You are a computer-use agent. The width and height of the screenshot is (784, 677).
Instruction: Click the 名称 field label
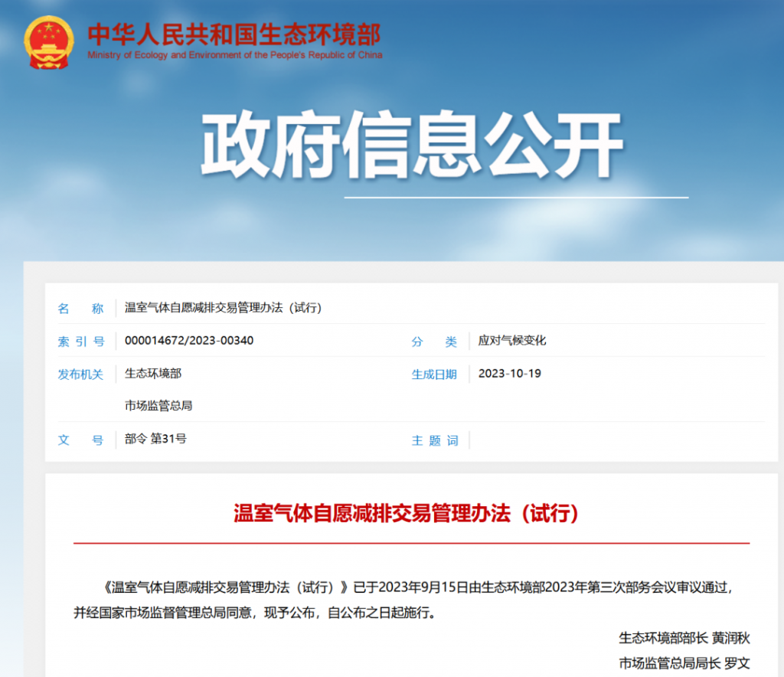click(x=80, y=309)
